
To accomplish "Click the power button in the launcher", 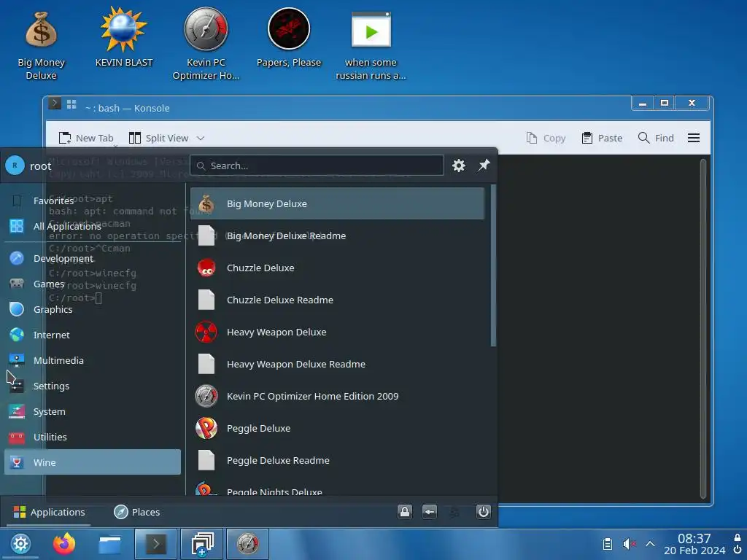I will click(484, 512).
